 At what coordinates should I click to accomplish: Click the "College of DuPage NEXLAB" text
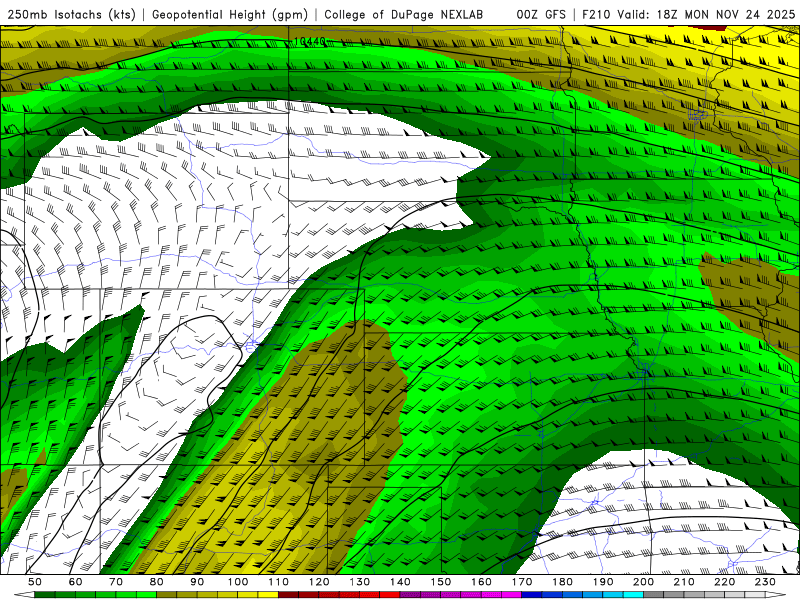pyautogui.click(x=404, y=14)
